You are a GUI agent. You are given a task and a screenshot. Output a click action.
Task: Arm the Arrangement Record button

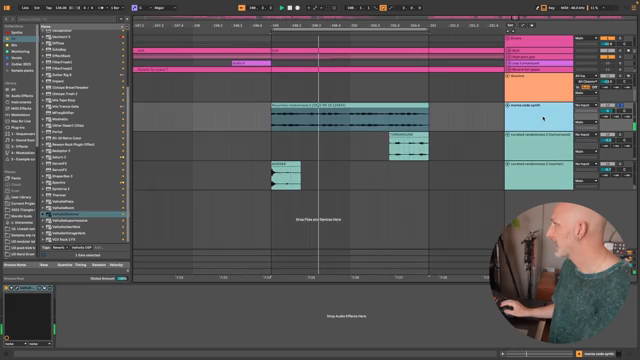tap(298, 8)
